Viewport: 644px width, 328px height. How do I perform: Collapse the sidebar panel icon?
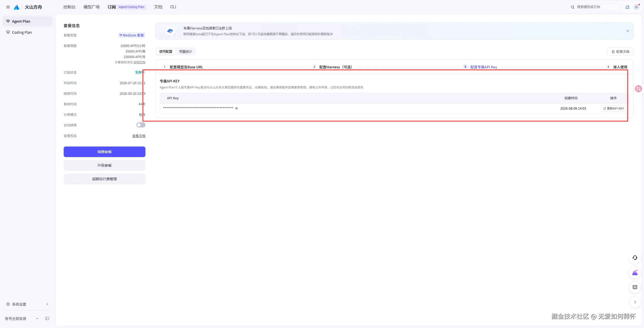coord(47,318)
